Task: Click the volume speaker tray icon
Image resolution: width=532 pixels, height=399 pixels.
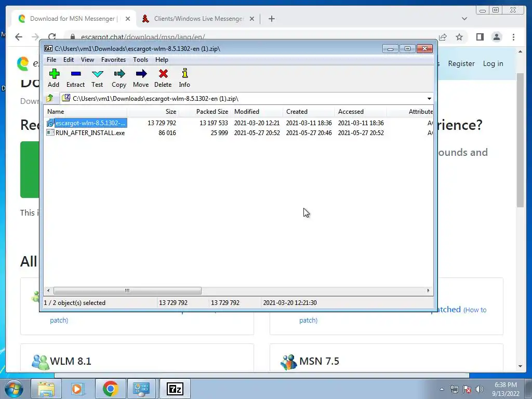Action: tap(479, 389)
